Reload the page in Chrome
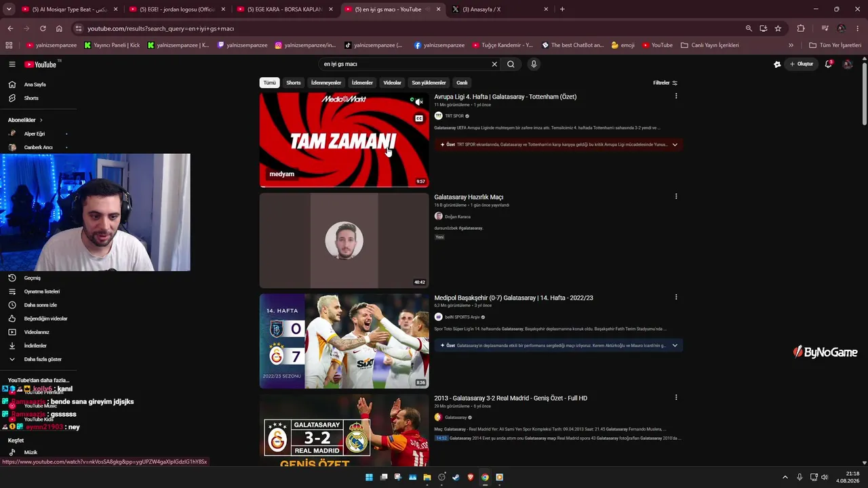Image resolution: width=868 pixels, height=488 pixels. pos(43,28)
